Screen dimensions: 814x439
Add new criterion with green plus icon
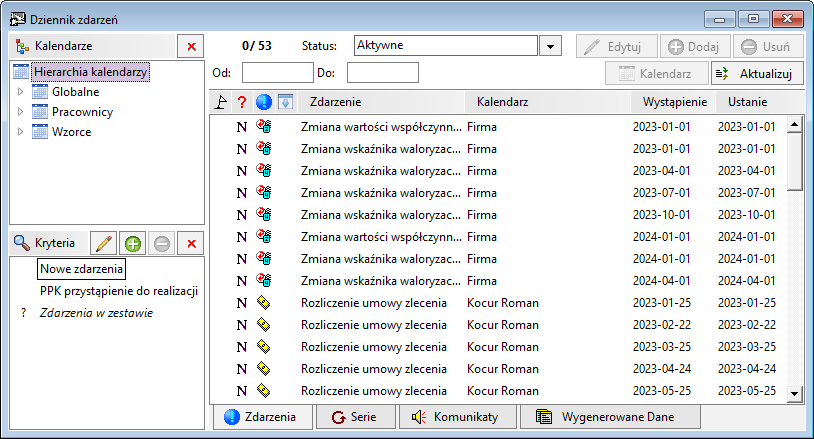(x=133, y=243)
